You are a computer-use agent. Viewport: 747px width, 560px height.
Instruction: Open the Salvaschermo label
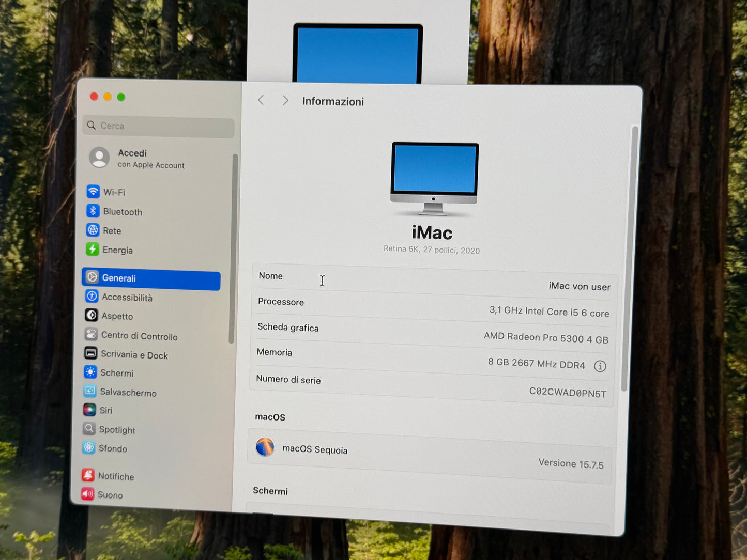coord(128,392)
